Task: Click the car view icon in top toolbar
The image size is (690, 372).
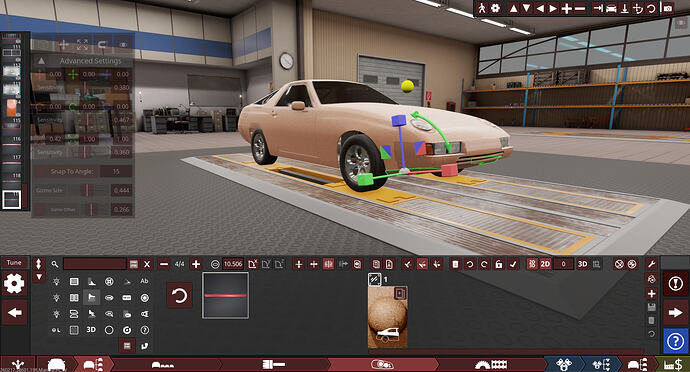Action: pos(611,8)
